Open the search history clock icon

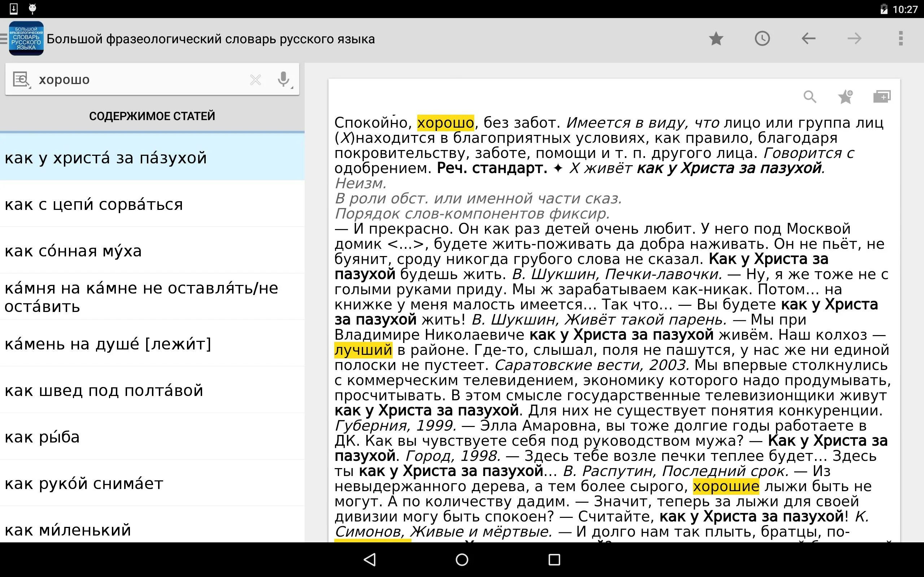(762, 39)
